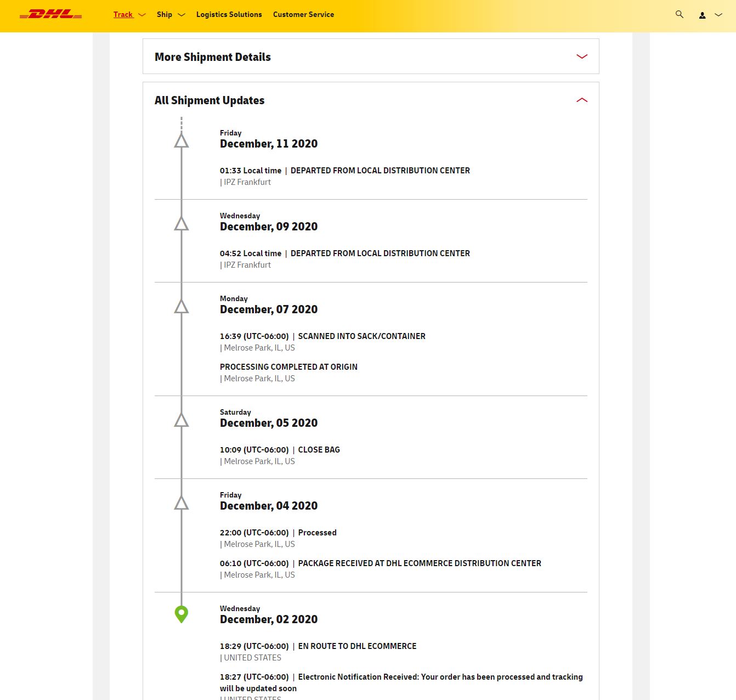
Task: Click UNITED STATES under EN ROUTE entry
Action: [252, 658]
